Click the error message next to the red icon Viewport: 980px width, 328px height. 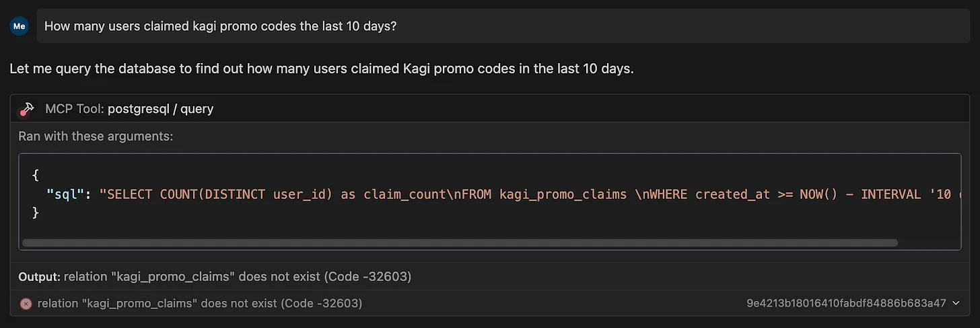click(200, 304)
